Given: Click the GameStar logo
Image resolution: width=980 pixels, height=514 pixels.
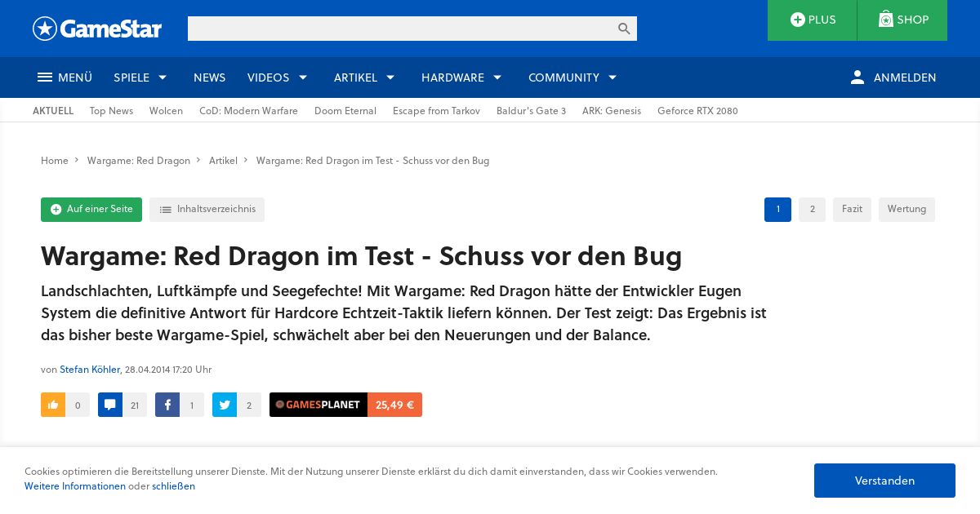Looking at the screenshot, I should point(97,29).
